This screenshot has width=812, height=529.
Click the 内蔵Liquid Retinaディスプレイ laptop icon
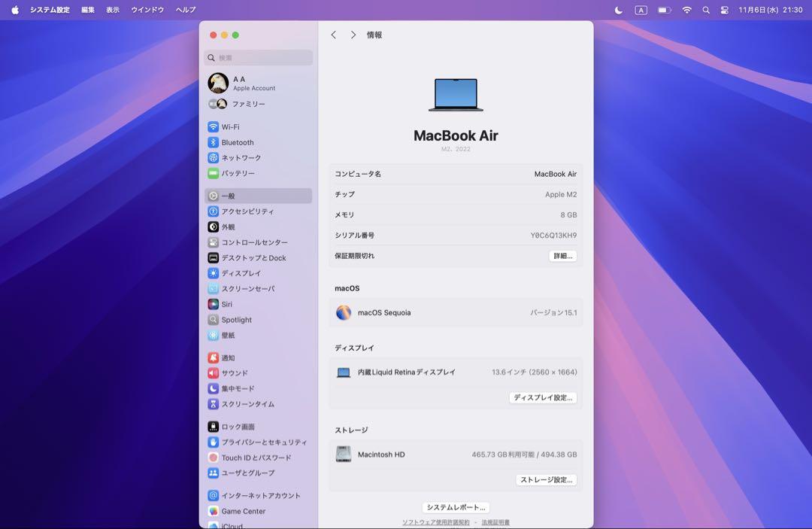pos(344,372)
